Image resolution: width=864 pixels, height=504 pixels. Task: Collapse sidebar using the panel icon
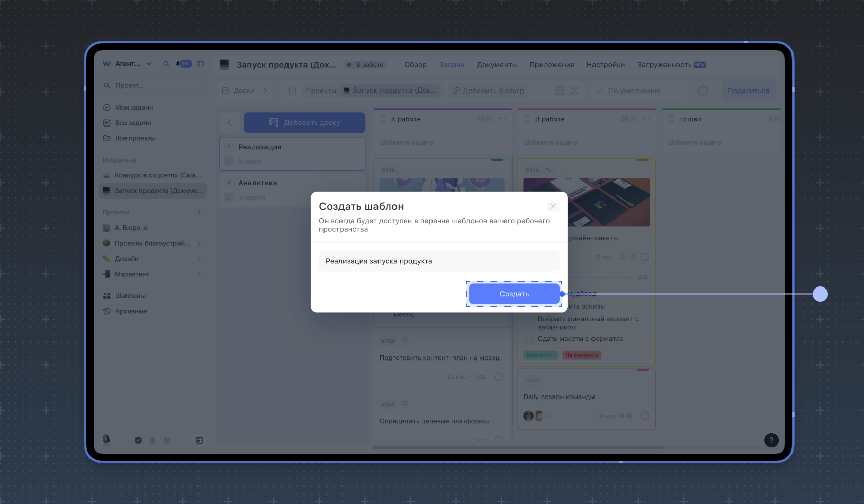tap(201, 64)
